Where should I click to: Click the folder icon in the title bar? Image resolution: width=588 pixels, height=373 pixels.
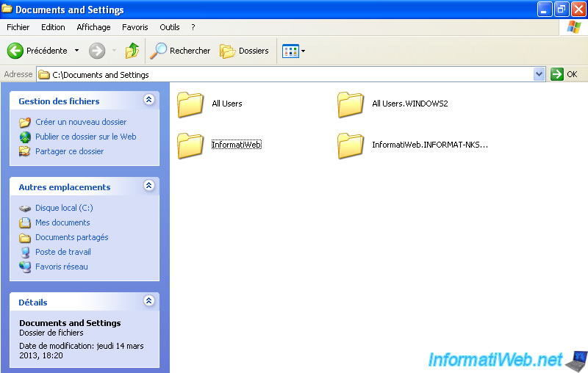[x=7, y=9]
